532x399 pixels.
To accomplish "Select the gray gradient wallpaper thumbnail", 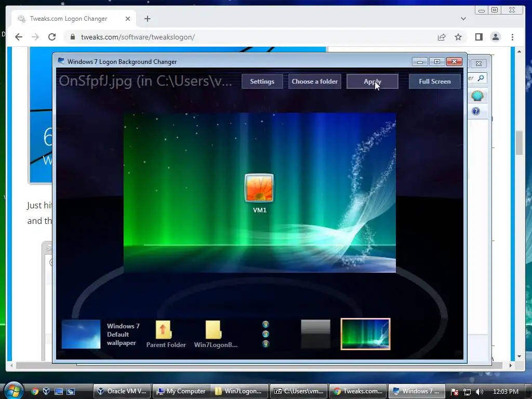I will 315,334.
